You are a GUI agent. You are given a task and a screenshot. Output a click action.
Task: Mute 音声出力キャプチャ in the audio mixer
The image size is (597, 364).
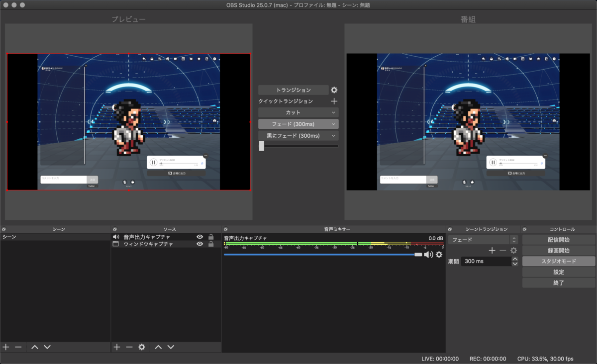(x=428, y=255)
